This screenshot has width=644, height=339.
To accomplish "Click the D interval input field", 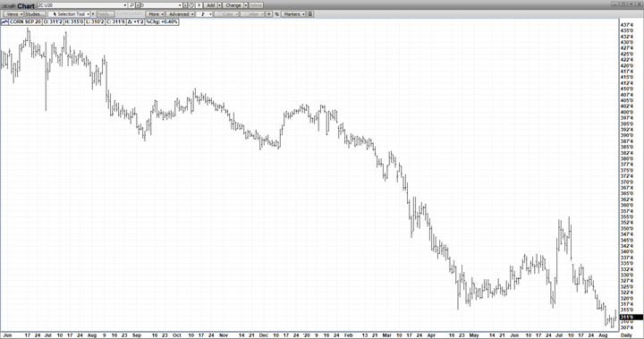I will (161, 5).
